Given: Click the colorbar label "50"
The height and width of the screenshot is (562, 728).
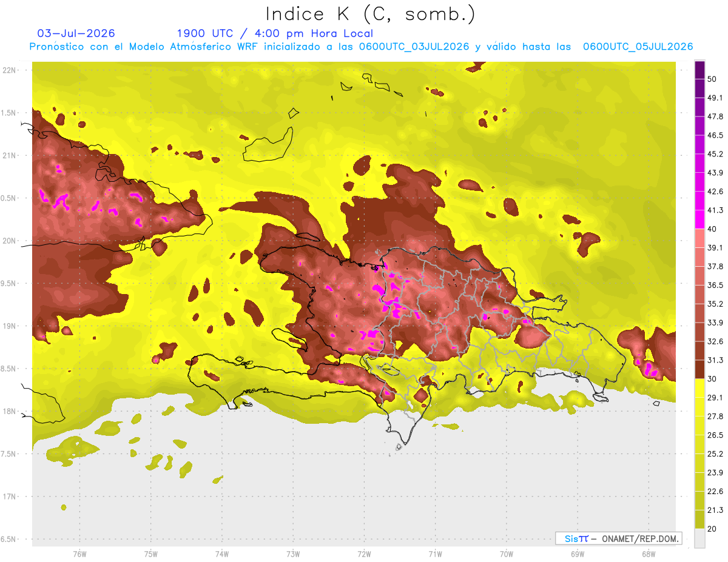Looking at the screenshot, I should tap(712, 79).
